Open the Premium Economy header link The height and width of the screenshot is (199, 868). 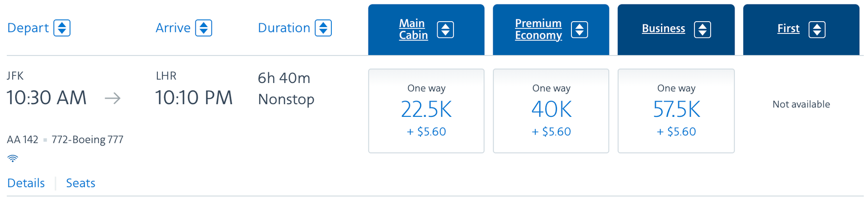(x=538, y=29)
